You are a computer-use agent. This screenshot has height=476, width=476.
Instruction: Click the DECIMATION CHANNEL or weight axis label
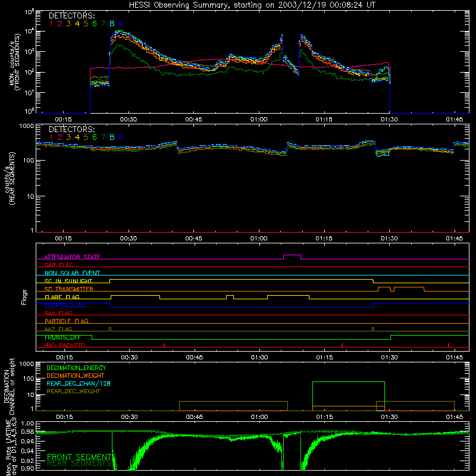click(9, 386)
